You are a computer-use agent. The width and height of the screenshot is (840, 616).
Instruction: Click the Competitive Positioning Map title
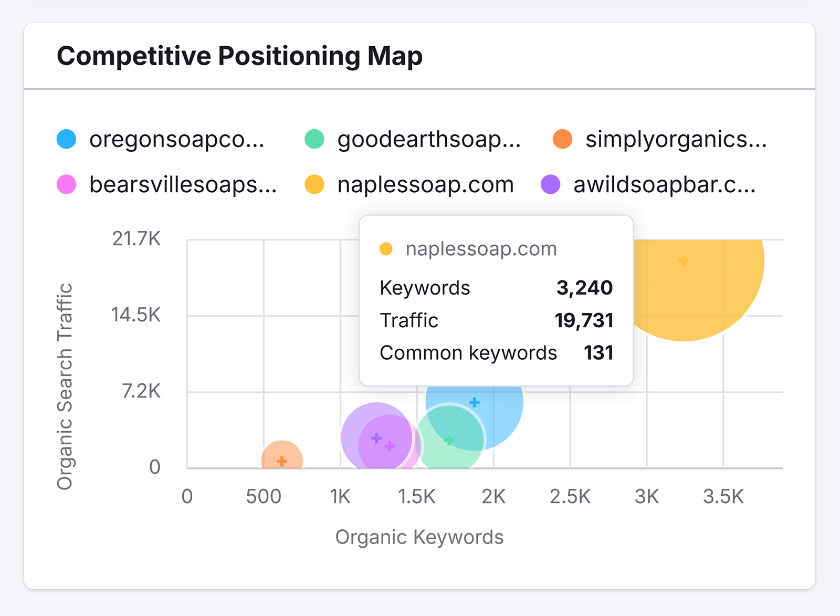pos(239,56)
